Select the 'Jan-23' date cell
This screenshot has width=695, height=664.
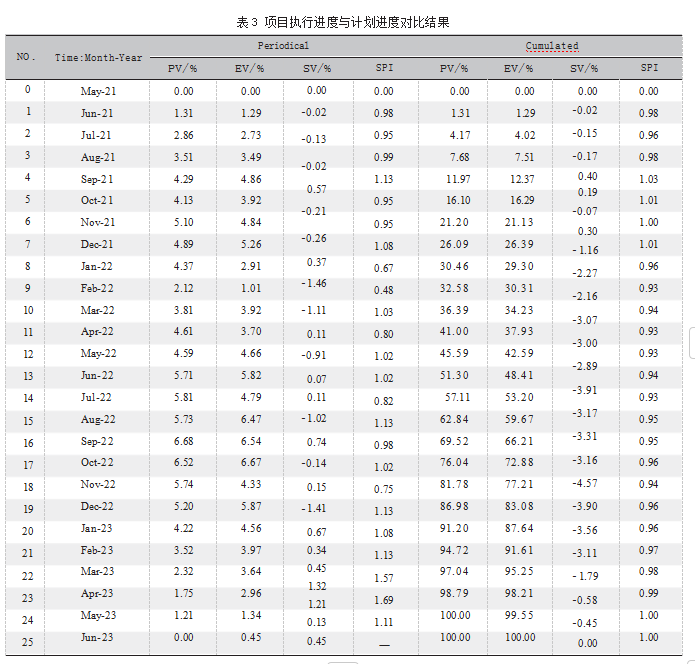[x=96, y=528]
